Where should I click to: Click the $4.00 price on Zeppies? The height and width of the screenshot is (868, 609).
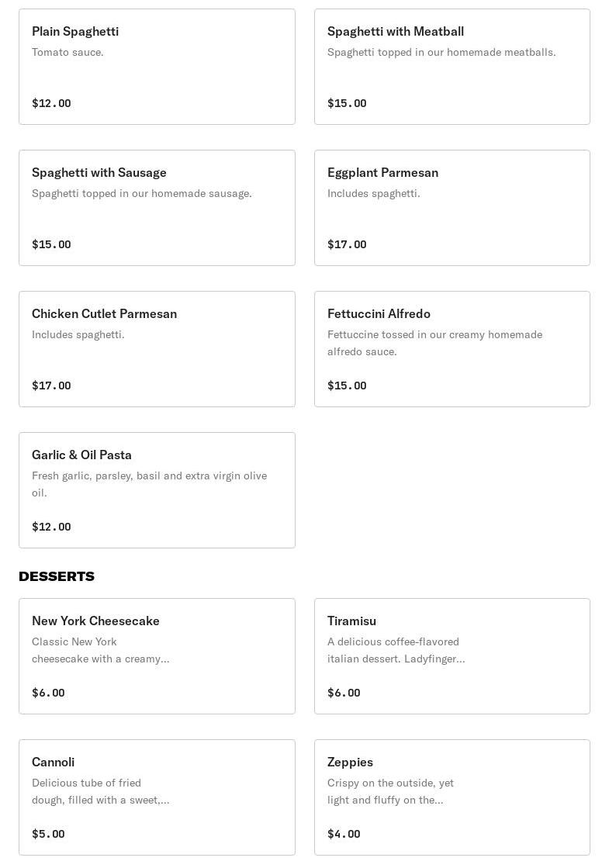(344, 834)
